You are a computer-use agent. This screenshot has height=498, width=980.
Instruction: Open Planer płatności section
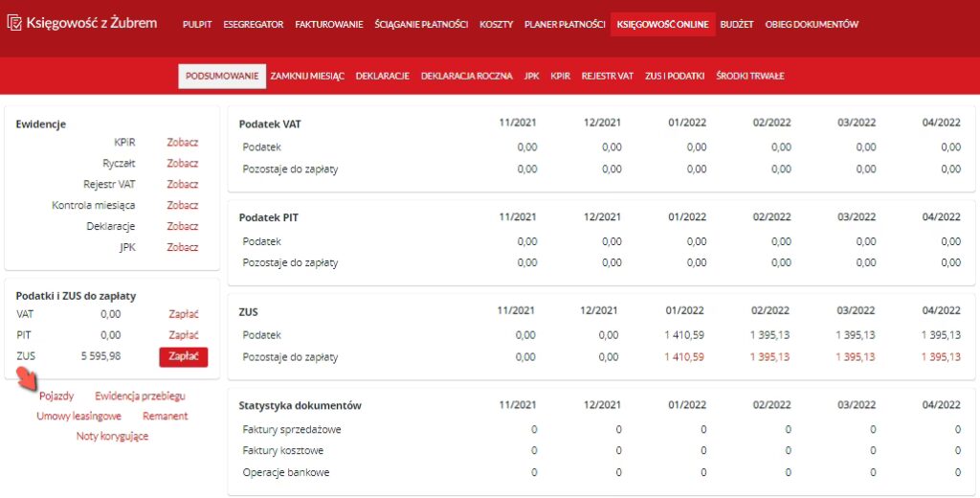[x=565, y=24]
